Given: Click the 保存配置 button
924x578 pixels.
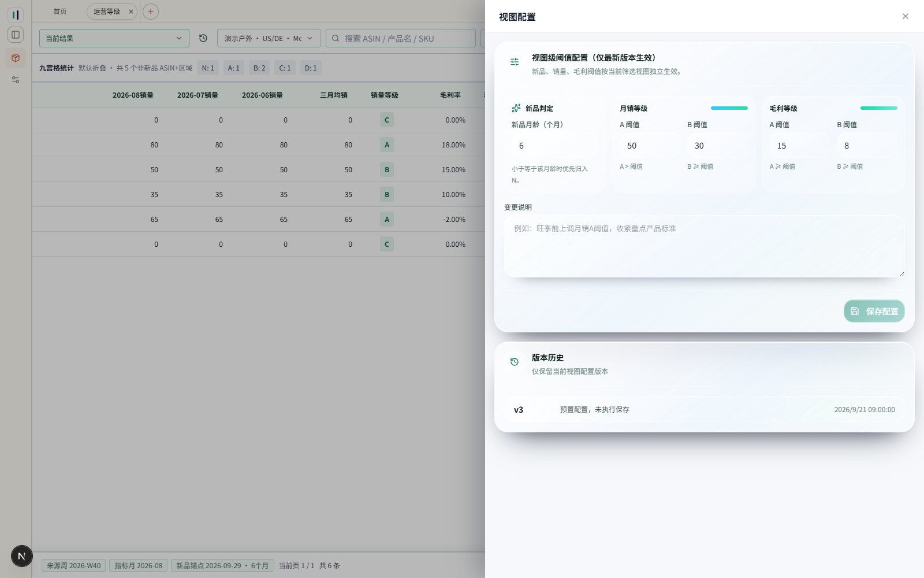Looking at the screenshot, I should click(874, 311).
